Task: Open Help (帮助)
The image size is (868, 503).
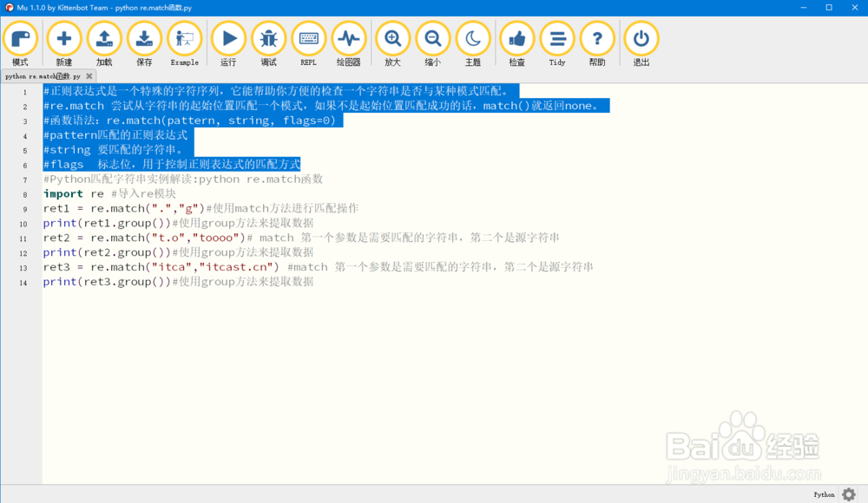Action: (x=597, y=43)
